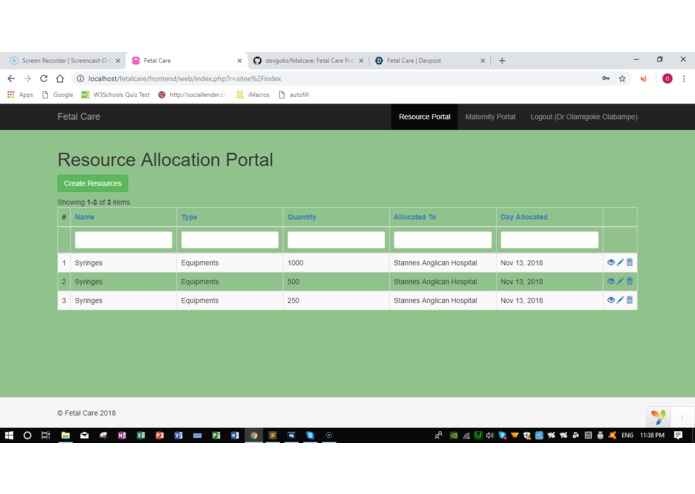Open the volume control in system tray
695x494 pixels.
point(489,436)
